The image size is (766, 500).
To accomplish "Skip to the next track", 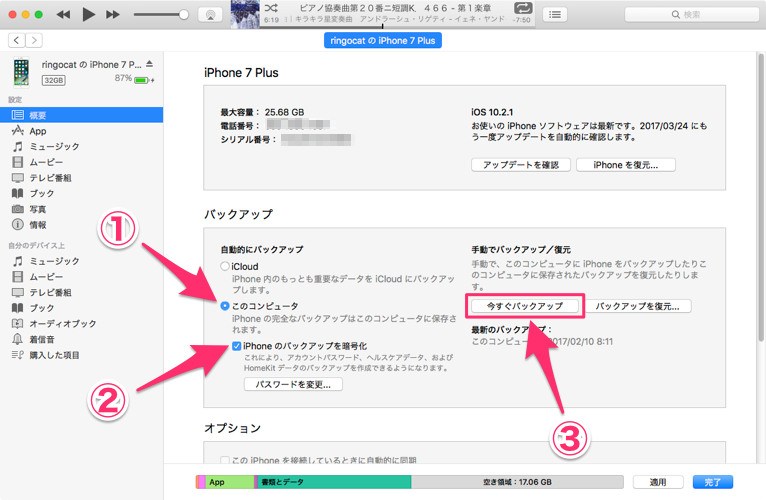I will click(113, 15).
